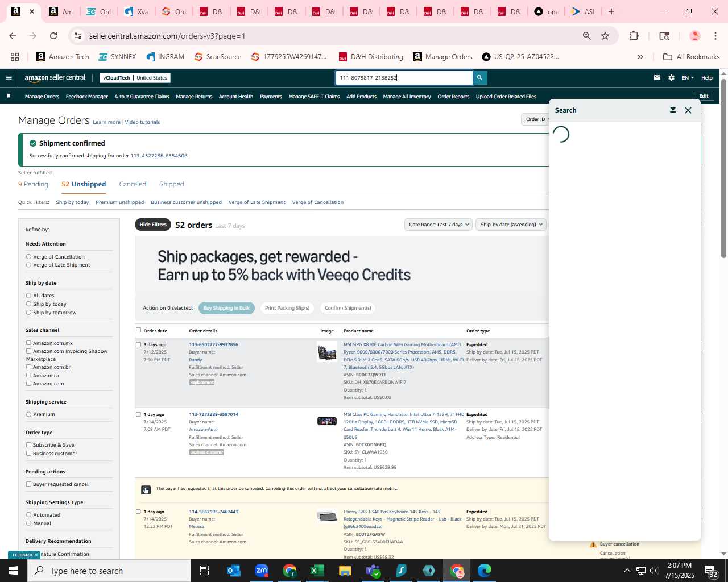Switch to the Canceled orders tab
Screen dimensions: 728x582
133,184
